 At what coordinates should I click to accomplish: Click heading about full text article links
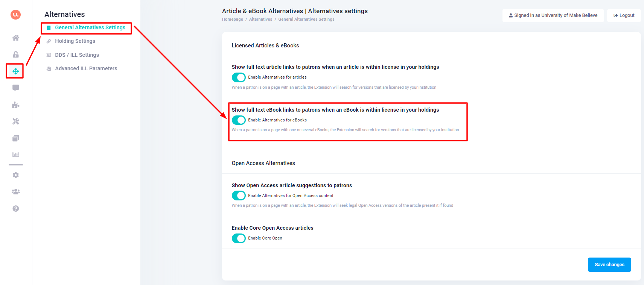point(335,67)
